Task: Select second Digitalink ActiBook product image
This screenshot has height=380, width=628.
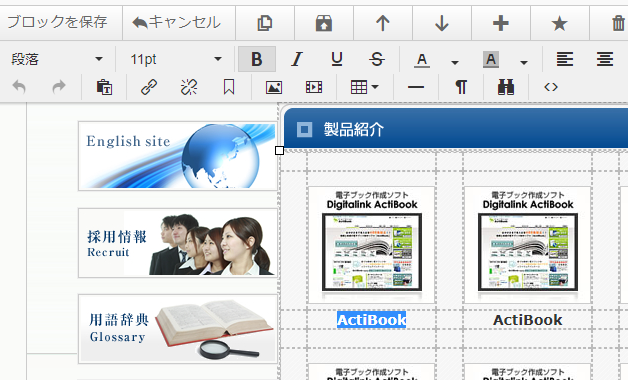Action: (527, 245)
